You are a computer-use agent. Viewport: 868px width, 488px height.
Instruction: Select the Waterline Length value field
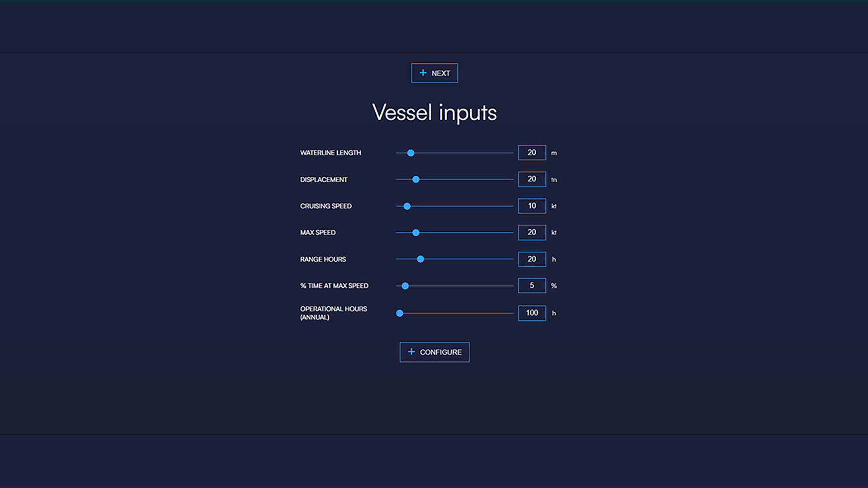pos(532,153)
